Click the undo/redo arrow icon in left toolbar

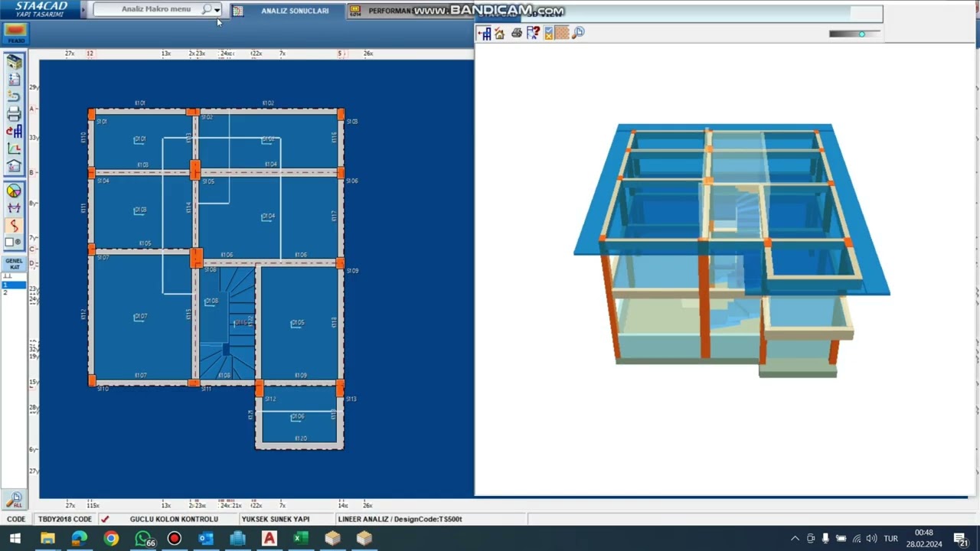pyautogui.click(x=14, y=96)
